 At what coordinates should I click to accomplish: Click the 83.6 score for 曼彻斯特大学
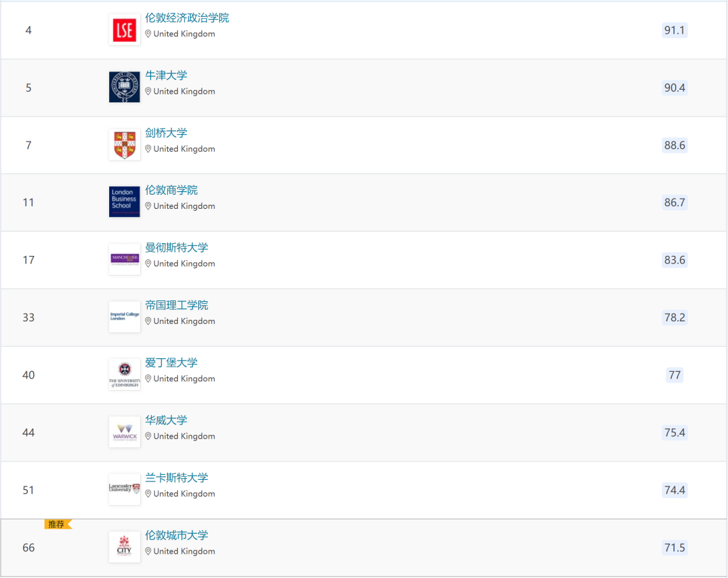(675, 260)
